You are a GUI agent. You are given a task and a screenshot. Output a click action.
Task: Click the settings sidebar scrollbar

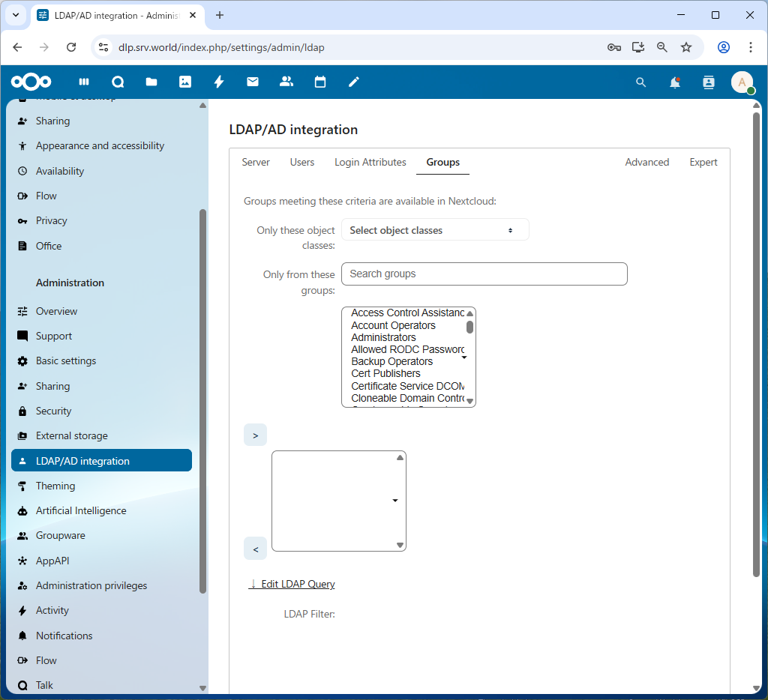tap(202, 401)
